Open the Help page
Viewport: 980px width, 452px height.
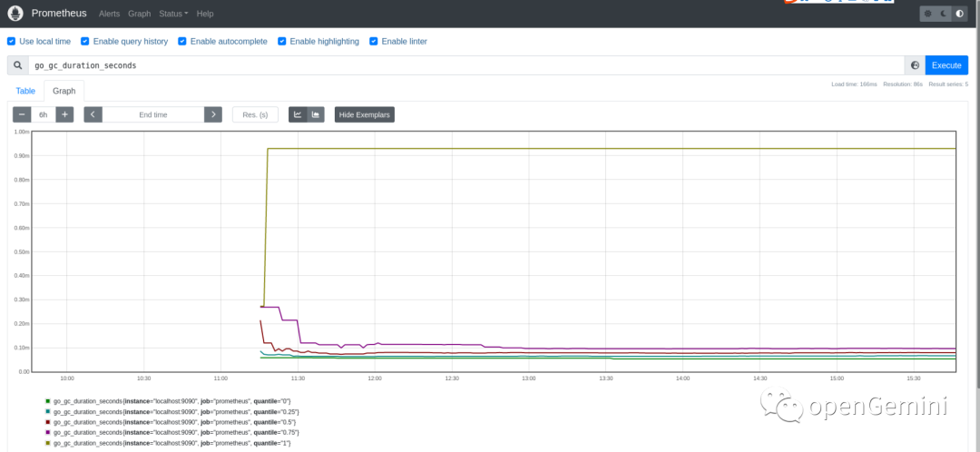coord(205,14)
